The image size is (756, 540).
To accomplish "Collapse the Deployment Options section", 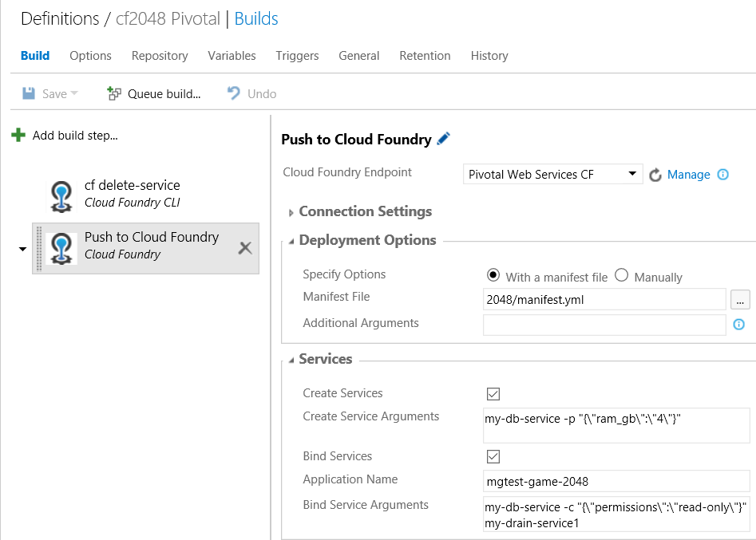I will [291, 242].
